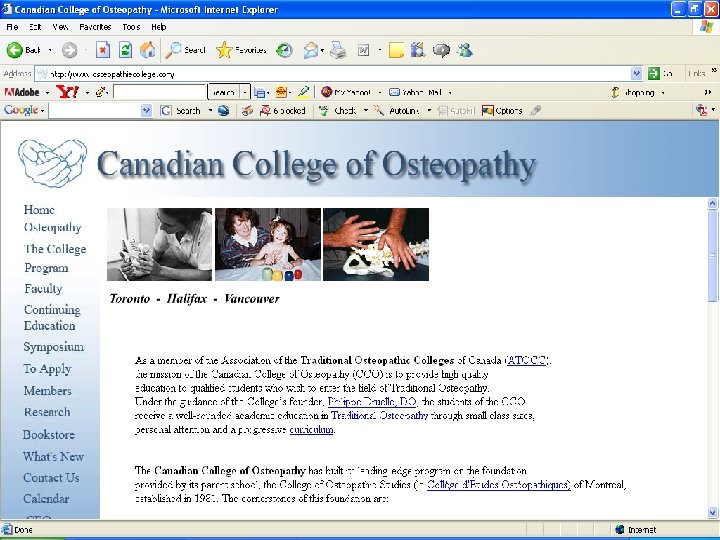Click the scrollbar up arrow
Viewport: 720px width, 540px height.
point(713,203)
